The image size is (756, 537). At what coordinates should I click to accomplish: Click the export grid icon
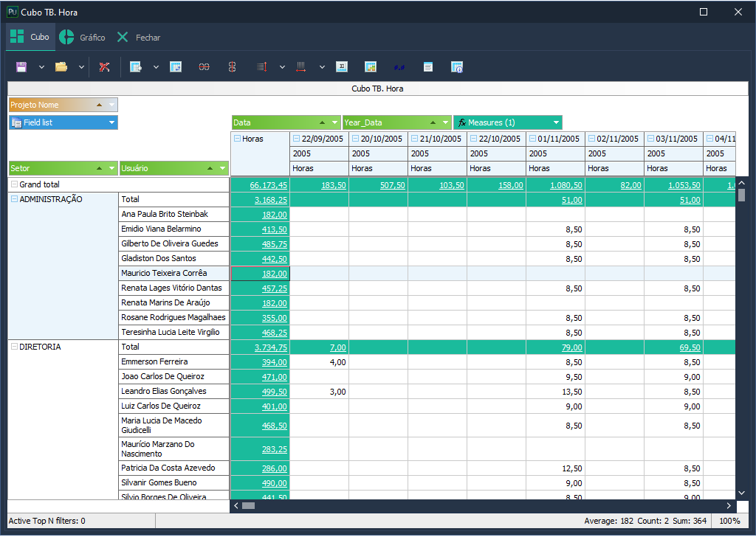(x=136, y=67)
